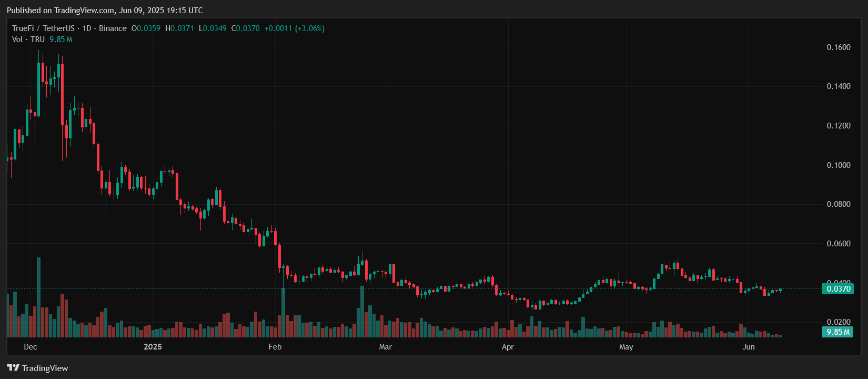Click the close value C0.0370

pyautogui.click(x=246, y=28)
